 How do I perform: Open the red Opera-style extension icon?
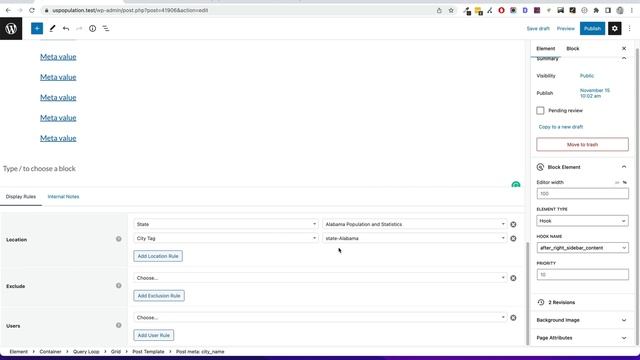point(501,10)
